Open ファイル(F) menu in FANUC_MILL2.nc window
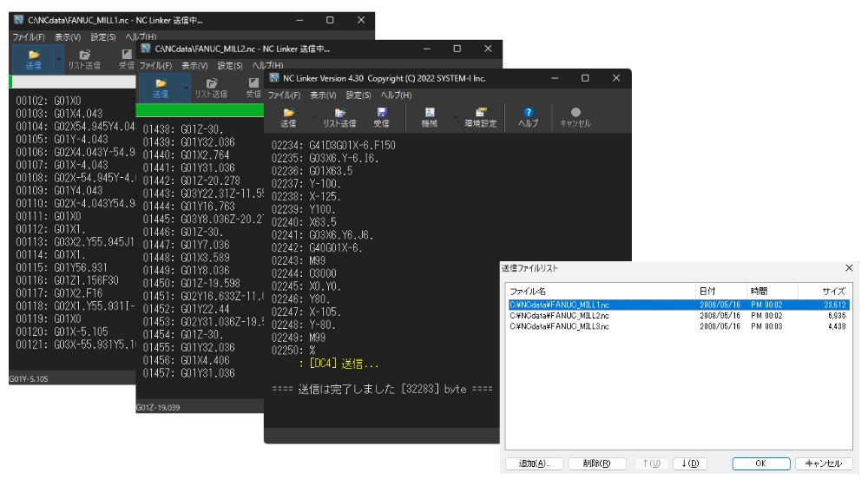The image size is (868, 486). [155, 66]
